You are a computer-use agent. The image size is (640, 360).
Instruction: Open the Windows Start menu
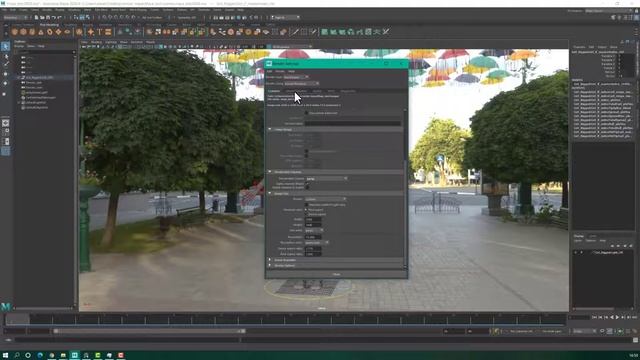[5, 356]
